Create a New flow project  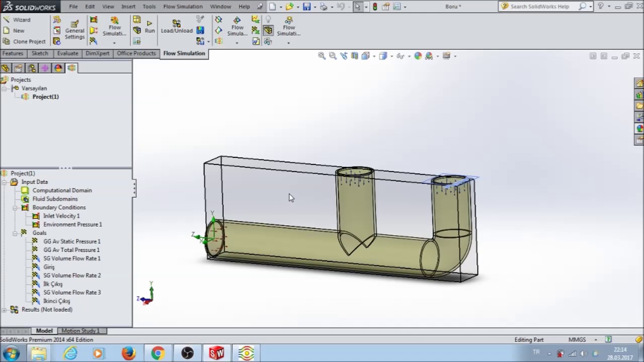(14, 31)
